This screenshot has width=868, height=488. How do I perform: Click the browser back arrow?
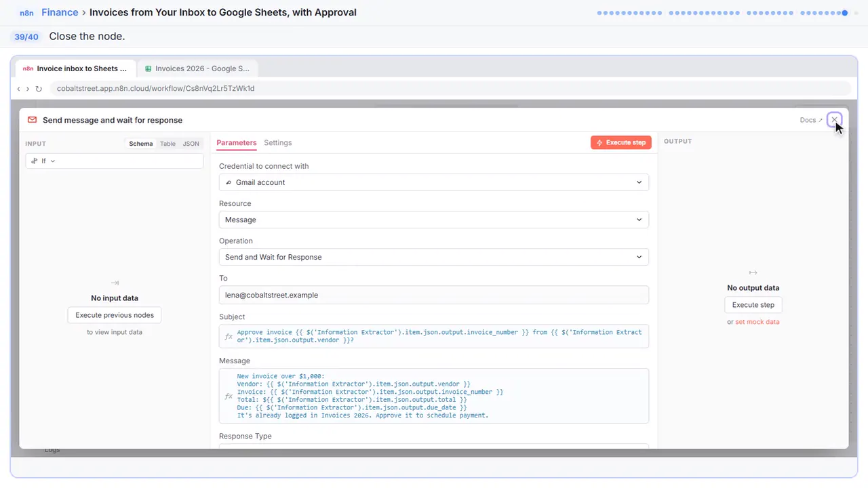coord(19,89)
